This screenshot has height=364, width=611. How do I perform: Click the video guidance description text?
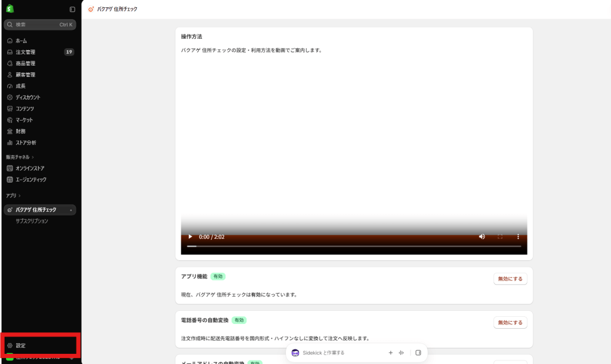point(252,50)
